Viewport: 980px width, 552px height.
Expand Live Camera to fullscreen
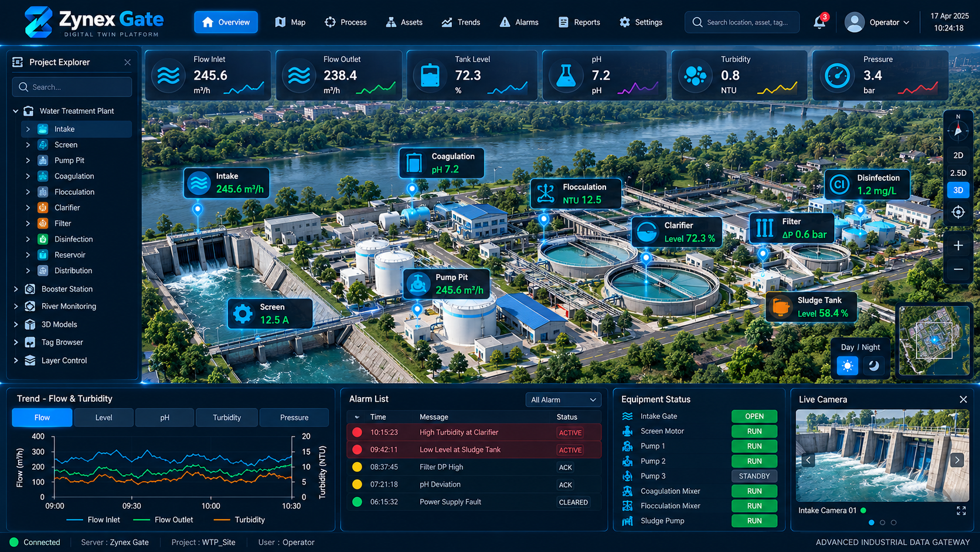[x=961, y=511]
